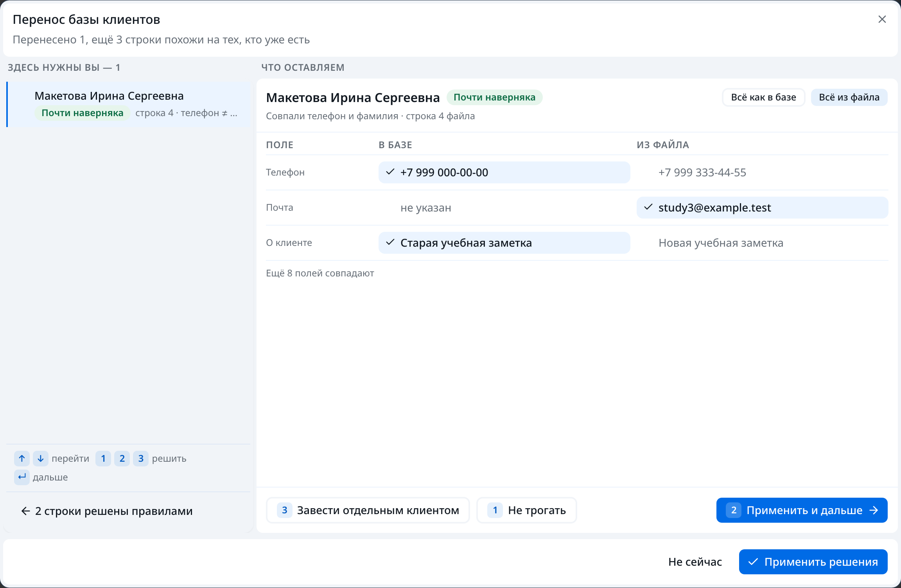The height and width of the screenshot is (588, 901).
Task: Click the up arrow navigation key hint
Action: click(22, 458)
